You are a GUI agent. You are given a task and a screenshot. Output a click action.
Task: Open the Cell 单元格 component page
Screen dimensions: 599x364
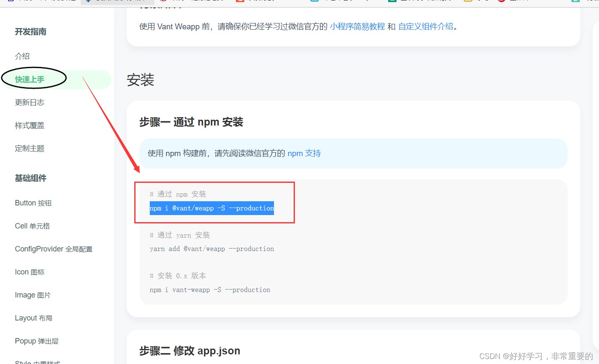(x=32, y=226)
